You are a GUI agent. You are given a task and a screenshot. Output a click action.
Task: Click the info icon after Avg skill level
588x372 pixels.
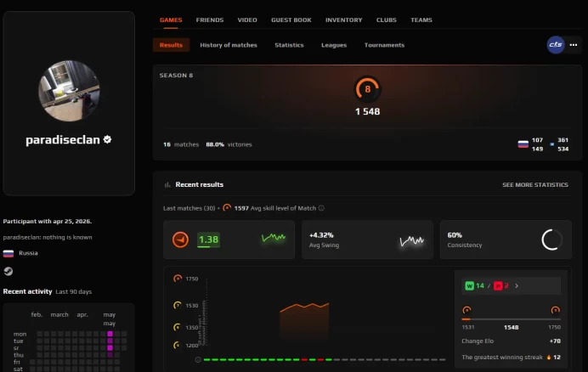(321, 208)
